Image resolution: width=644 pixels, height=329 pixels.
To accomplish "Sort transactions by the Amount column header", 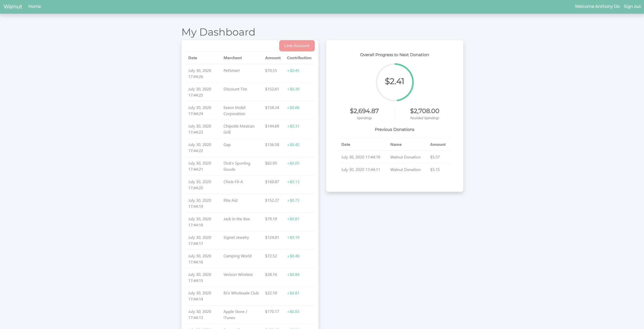I will (273, 58).
